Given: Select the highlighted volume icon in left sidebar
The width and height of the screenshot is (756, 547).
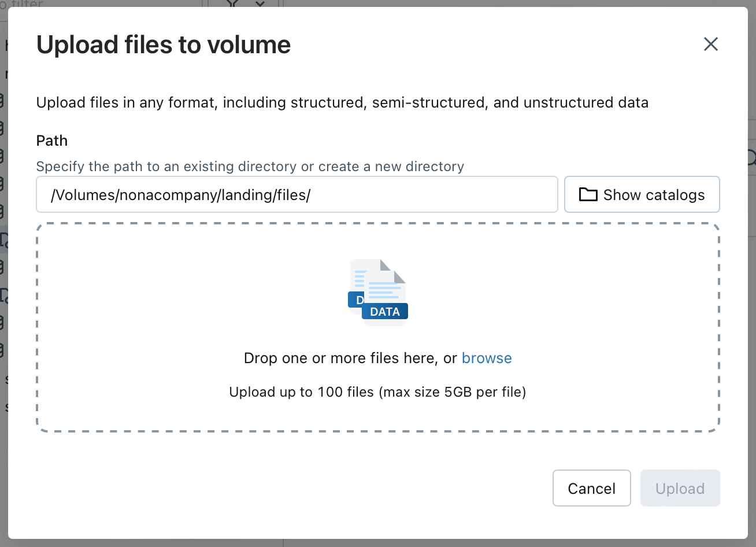Looking at the screenshot, I should point(3,240).
